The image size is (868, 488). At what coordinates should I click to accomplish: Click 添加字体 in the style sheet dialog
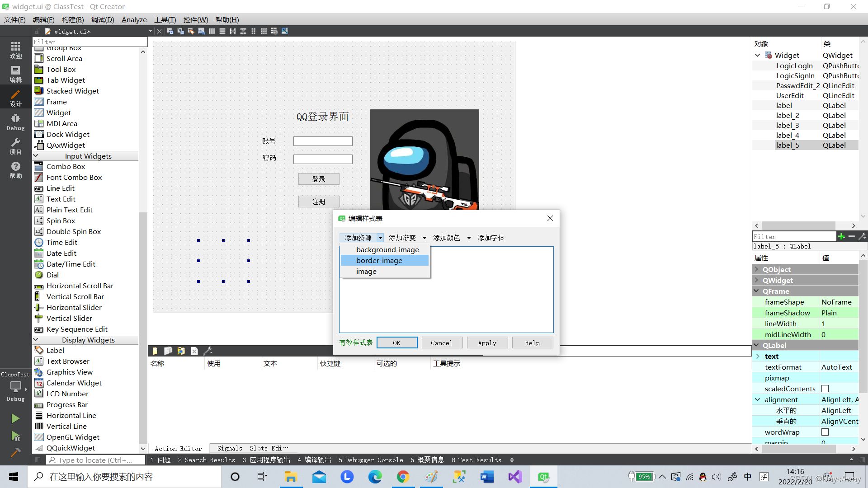(x=491, y=238)
